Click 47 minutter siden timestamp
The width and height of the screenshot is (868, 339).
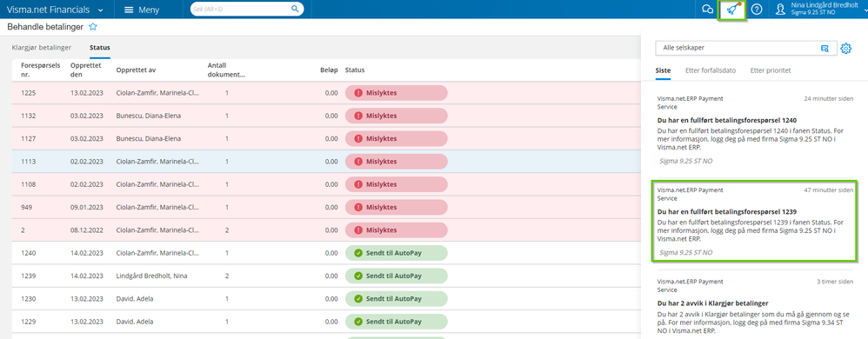pos(829,189)
